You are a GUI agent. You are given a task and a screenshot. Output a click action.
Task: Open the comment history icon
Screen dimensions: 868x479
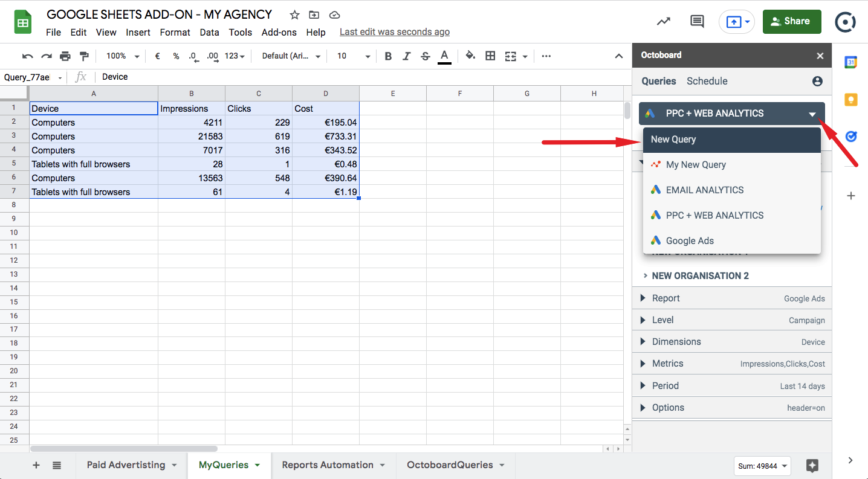[697, 21]
